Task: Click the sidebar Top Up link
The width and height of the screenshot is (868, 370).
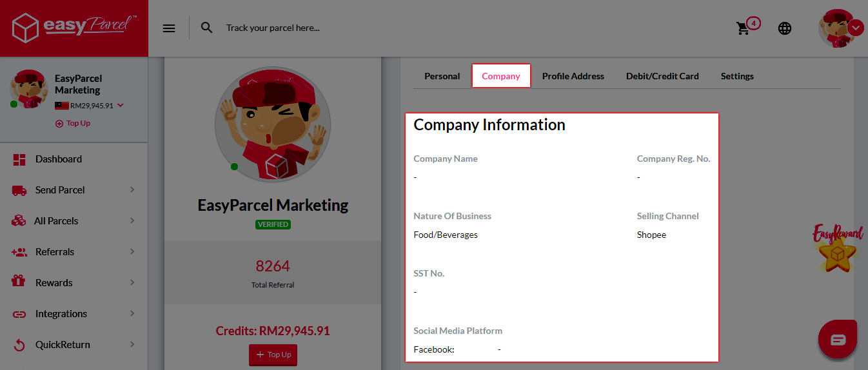Action: (73, 123)
